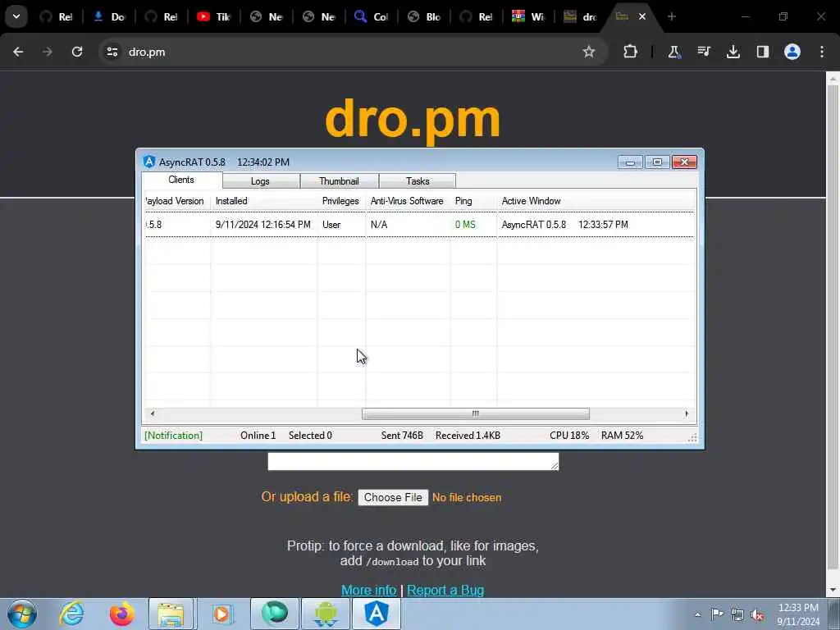Switch to the Logs tab
This screenshot has height=630, width=840.
coord(260,181)
